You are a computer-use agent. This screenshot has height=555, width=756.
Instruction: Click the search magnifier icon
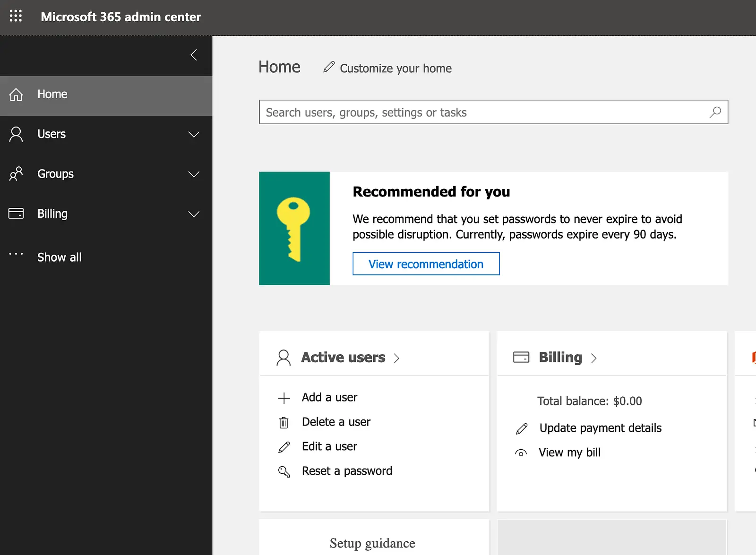[x=715, y=112]
